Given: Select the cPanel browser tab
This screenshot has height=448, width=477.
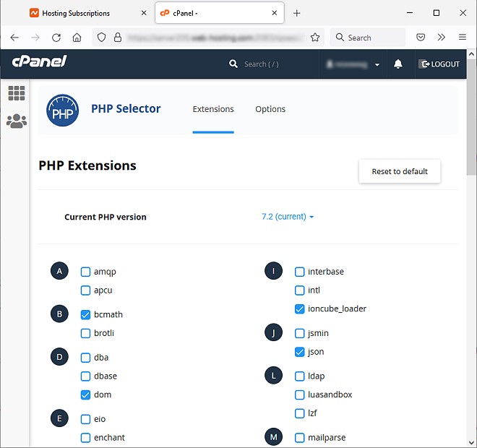Looking at the screenshot, I should 220,13.
